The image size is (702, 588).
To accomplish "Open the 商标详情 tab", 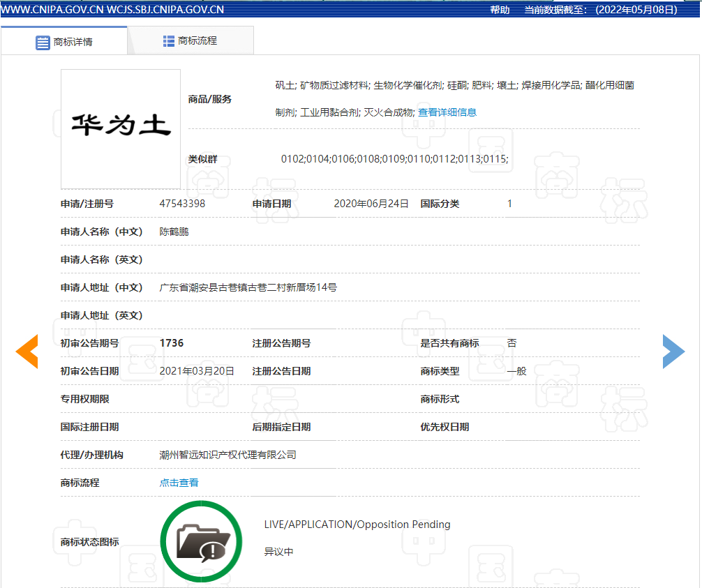I will coord(64,42).
